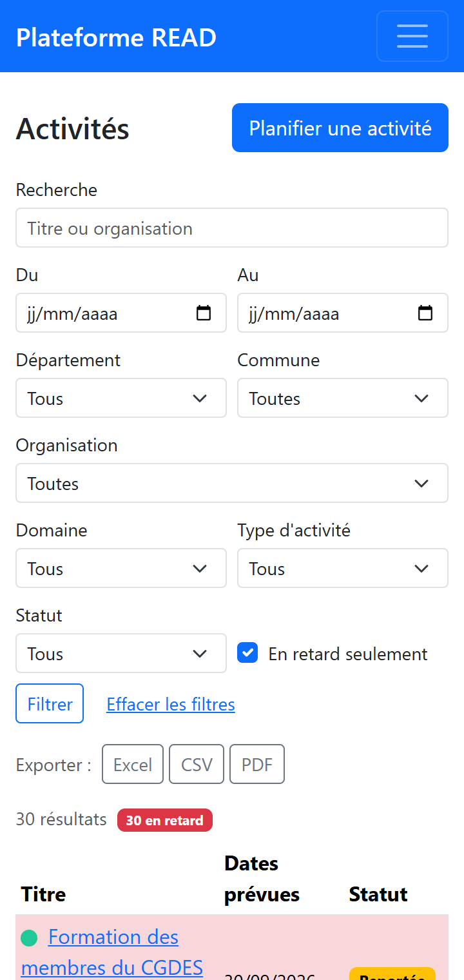Expand the Commune dropdown

coord(343,398)
